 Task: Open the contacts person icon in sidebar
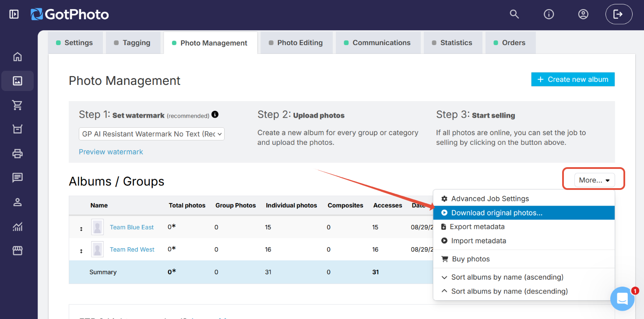(18, 202)
